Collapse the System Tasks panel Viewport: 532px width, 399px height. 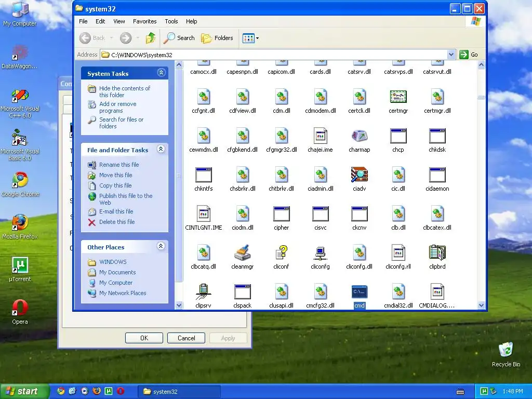pyautogui.click(x=161, y=72)
